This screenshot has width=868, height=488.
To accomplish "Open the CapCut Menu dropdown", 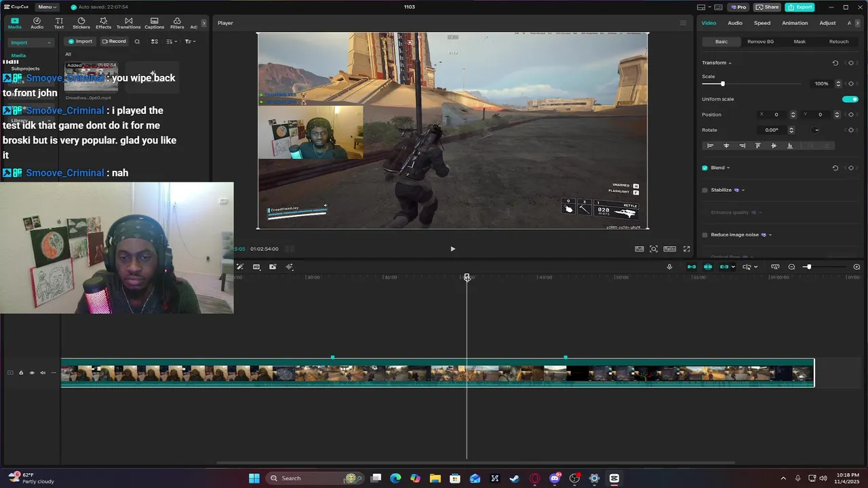I will coord(47,7).
